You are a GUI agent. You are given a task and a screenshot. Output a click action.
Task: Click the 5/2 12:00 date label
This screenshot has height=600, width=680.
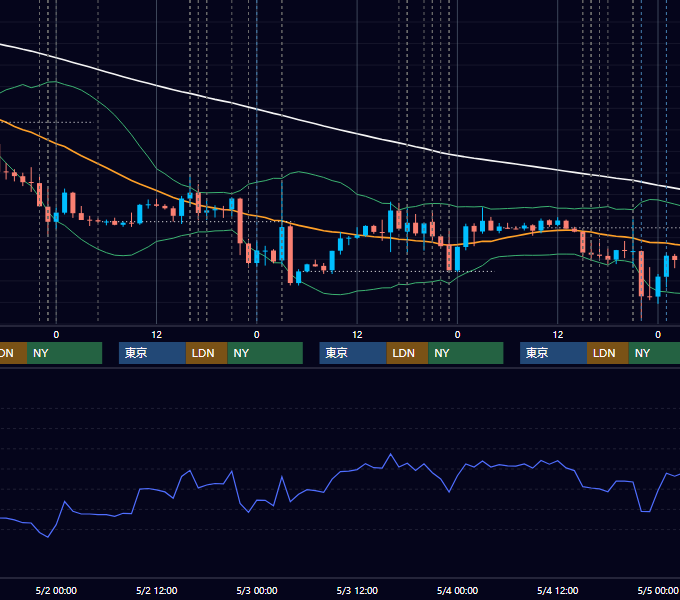coord(157,590)
